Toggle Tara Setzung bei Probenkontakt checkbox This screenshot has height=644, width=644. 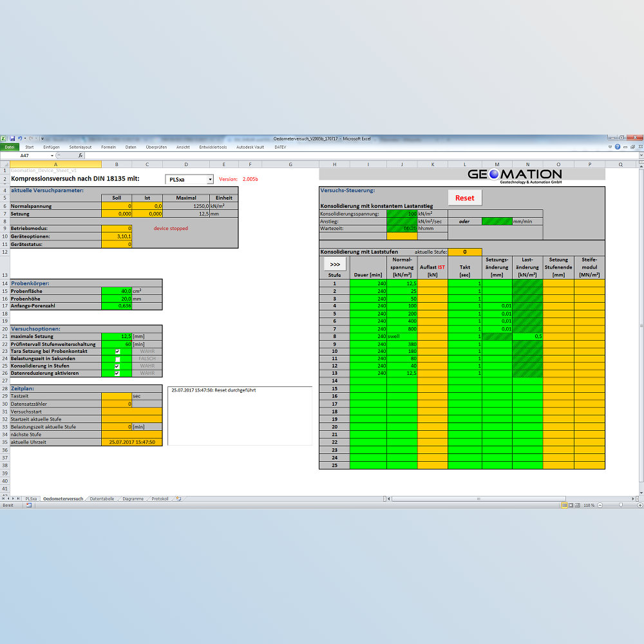click(x=117, y=352)
